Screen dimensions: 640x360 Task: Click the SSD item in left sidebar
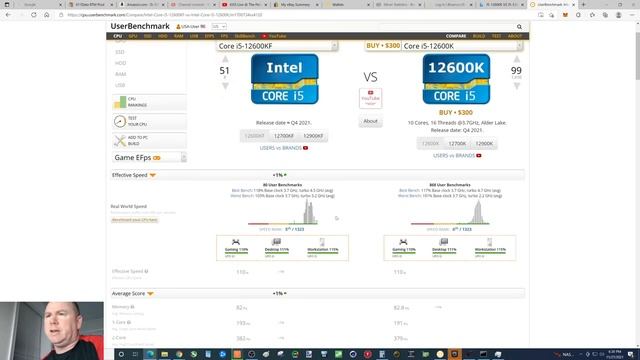coord(120,52)
